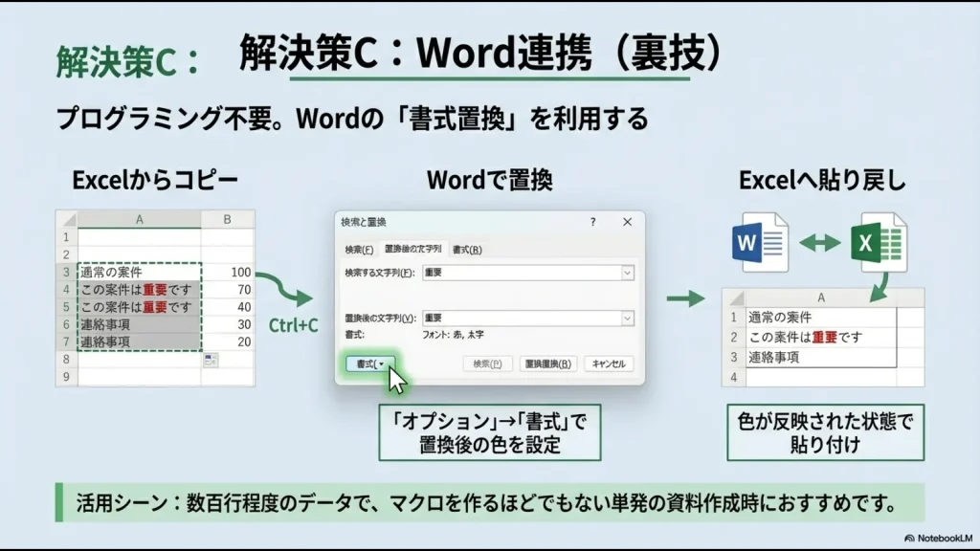Click the Excel workbook icon
The height and width of the screenshot is (551, 980).
[879, 242]
